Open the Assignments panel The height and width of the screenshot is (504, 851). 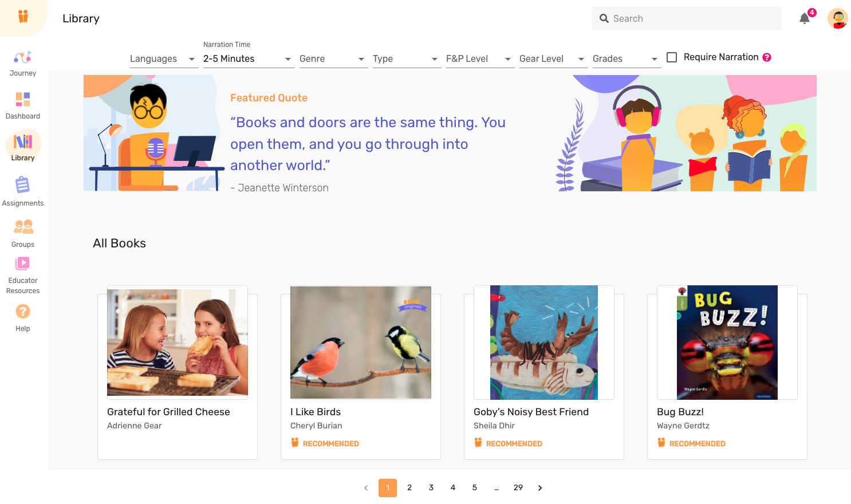click(x=22, y=191)
